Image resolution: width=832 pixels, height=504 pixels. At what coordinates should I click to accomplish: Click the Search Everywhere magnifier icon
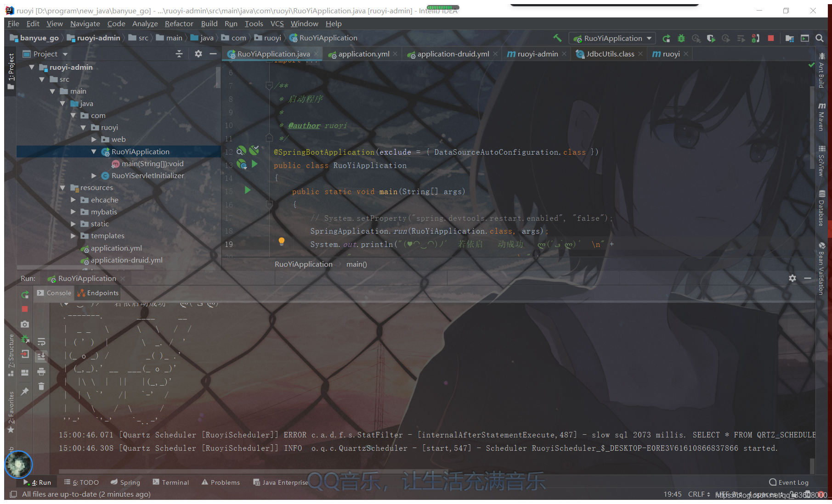click(x=820, y=38)
